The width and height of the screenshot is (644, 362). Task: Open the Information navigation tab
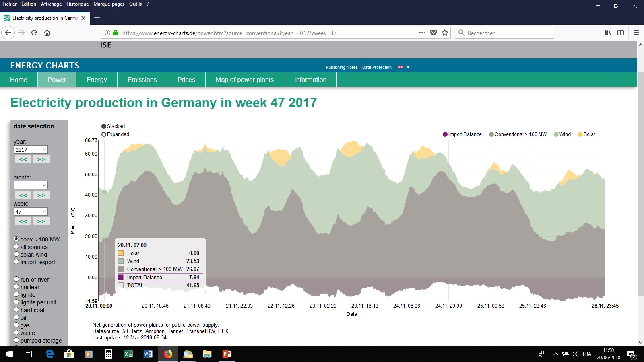click(310, 80)
